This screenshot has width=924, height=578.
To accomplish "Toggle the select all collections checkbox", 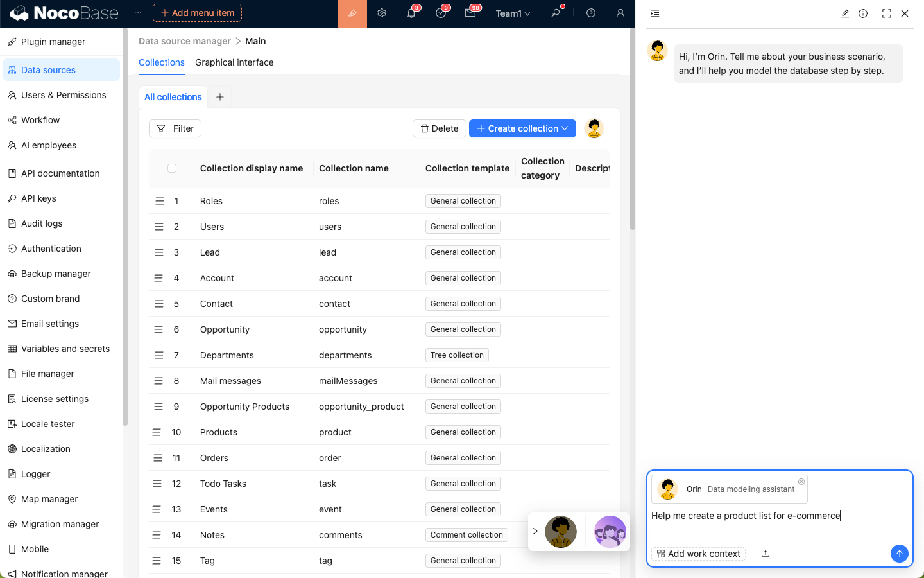I will click(172, 168).
